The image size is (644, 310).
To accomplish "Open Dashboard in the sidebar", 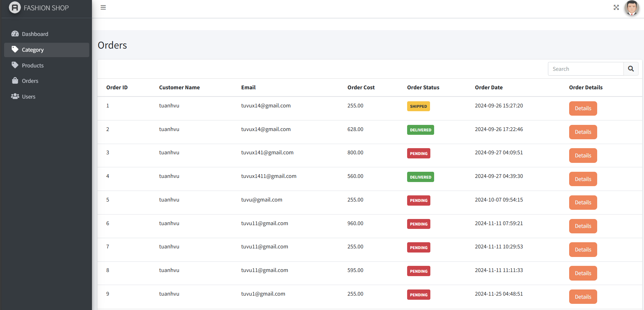I will pyautogui.click(x=46, y=34).
